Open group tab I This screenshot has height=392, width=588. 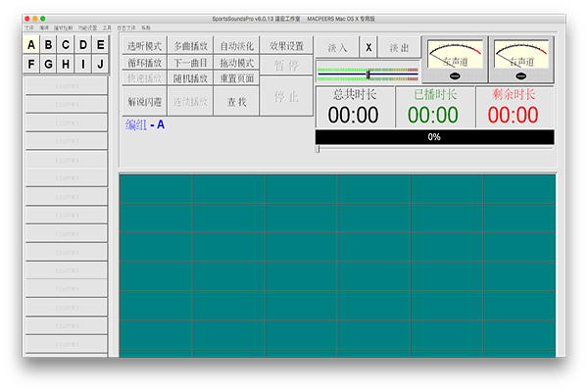tap(83, 64)
